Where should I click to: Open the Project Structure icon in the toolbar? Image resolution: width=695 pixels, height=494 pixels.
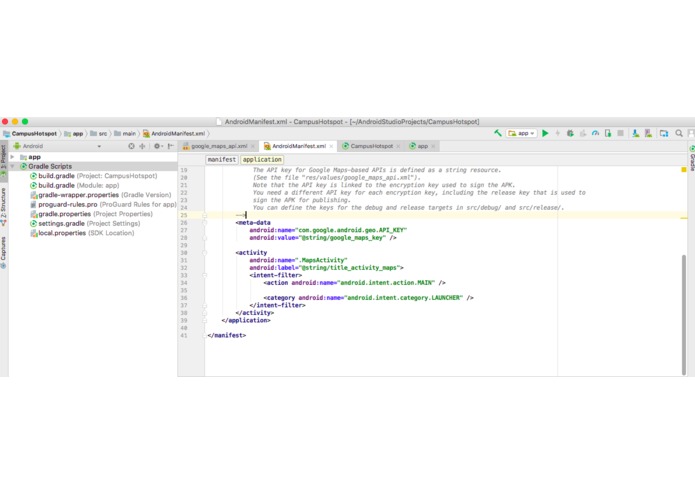pos(664,133)
